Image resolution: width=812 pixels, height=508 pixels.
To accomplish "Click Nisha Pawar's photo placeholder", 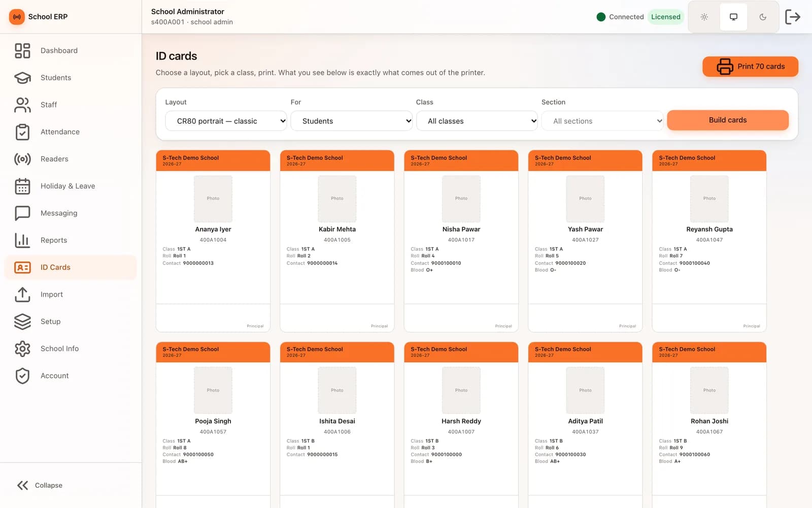I will tap(461, 199).
